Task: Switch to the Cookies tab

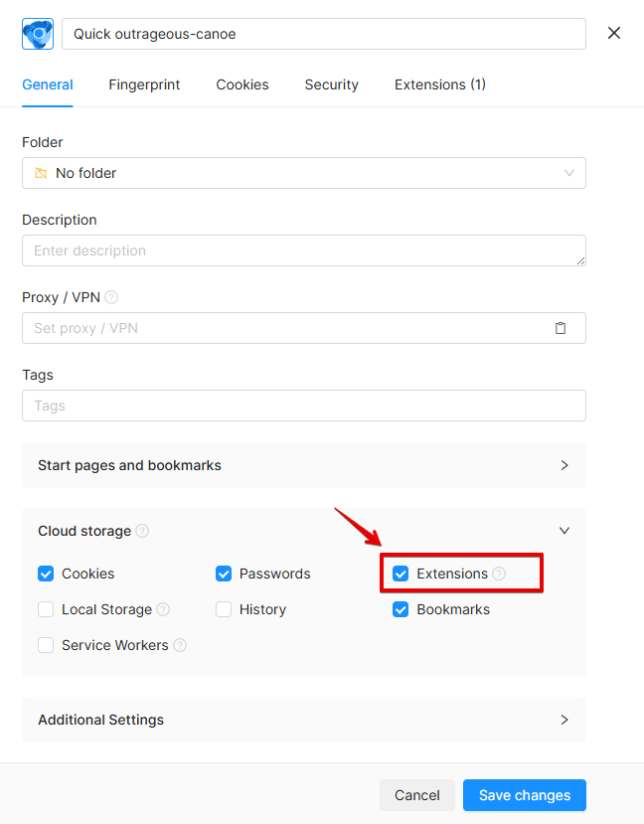Action: (x=242, y=84)
